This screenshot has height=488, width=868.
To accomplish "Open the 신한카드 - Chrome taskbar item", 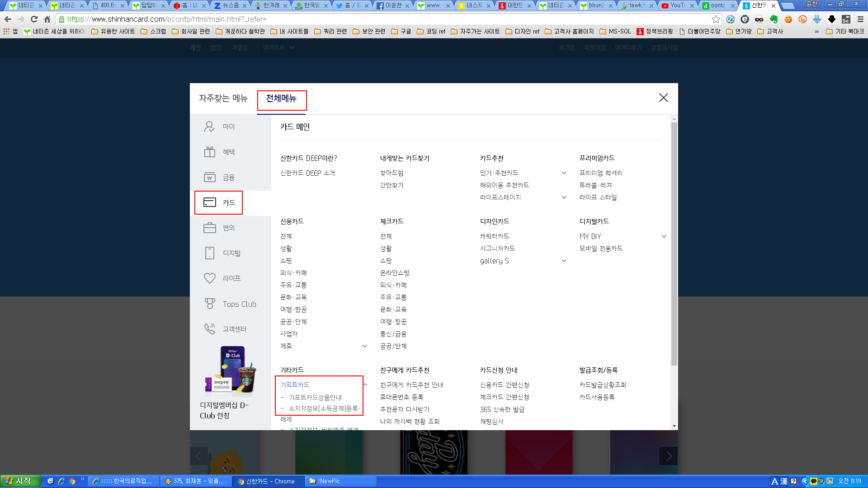I will pos(269,481).
